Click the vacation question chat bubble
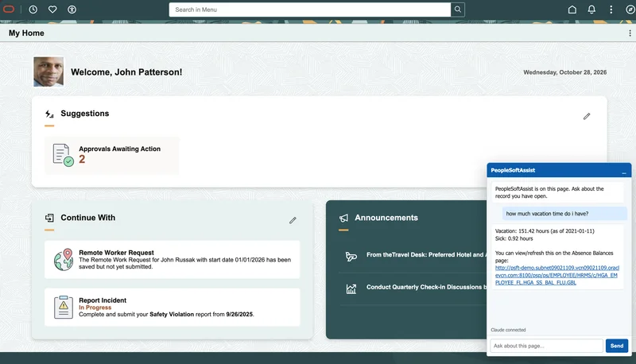This screenshot has width=636, height=364. 564,214
